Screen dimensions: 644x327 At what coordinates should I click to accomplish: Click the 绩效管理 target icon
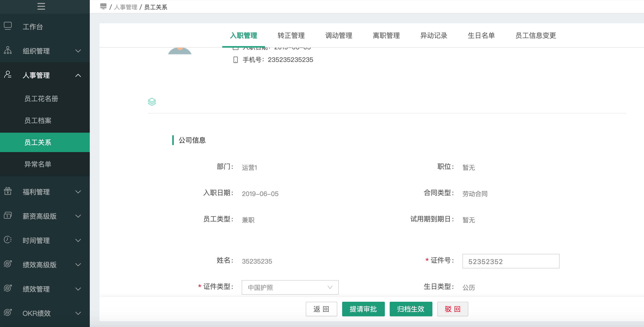pos(8,288)
